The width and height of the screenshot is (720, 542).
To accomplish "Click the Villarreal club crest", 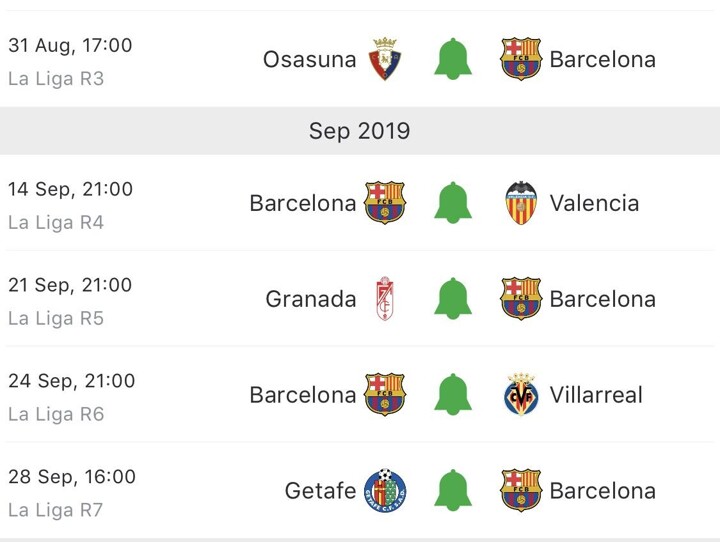I will click(521, 395).
